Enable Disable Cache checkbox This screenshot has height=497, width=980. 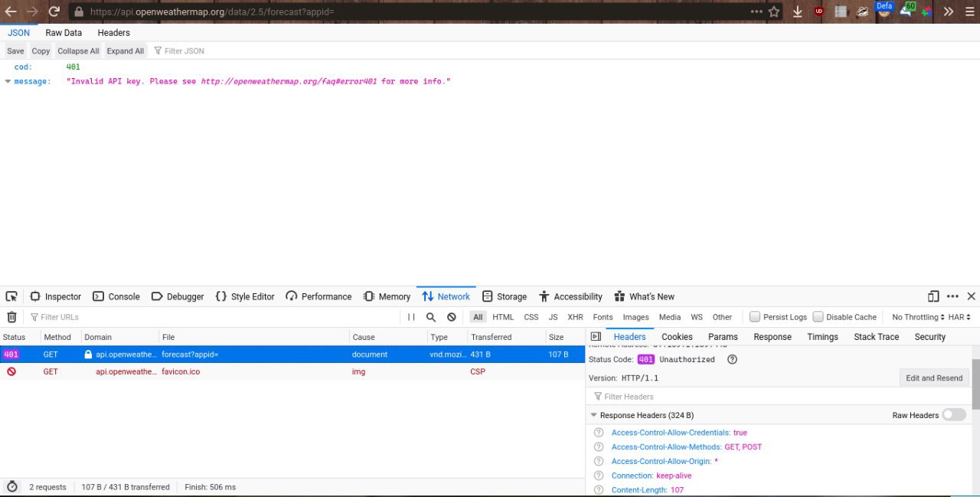(x=818, y=317)
